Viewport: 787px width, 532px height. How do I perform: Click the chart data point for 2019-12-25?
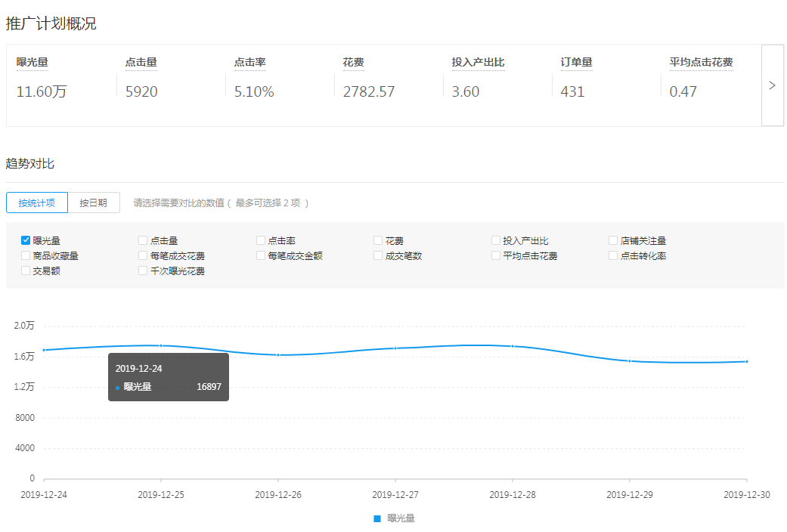[x=161, y=345]
